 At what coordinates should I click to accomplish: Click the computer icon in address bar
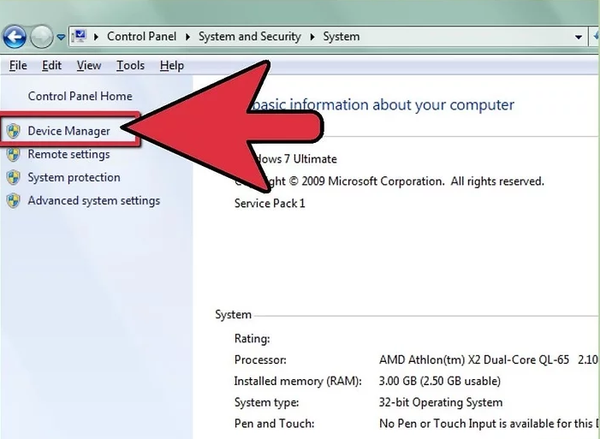click(x=78, y=38)
